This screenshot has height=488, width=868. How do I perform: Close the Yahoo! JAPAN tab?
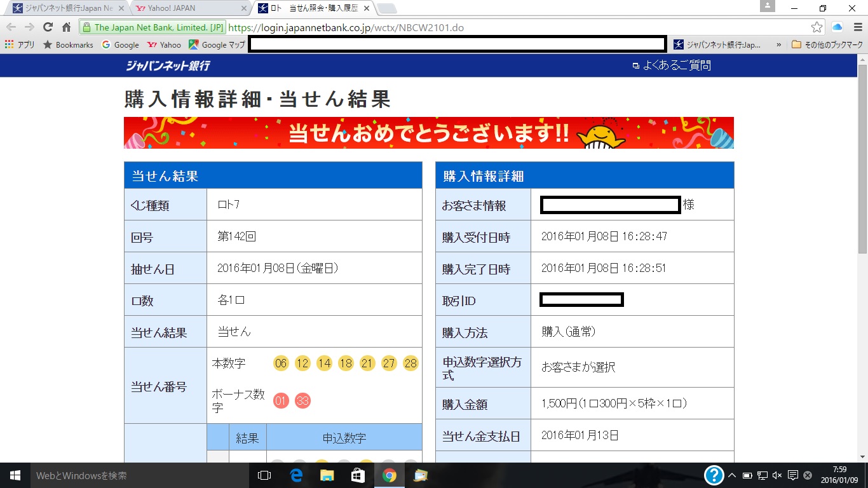point(245,8)
